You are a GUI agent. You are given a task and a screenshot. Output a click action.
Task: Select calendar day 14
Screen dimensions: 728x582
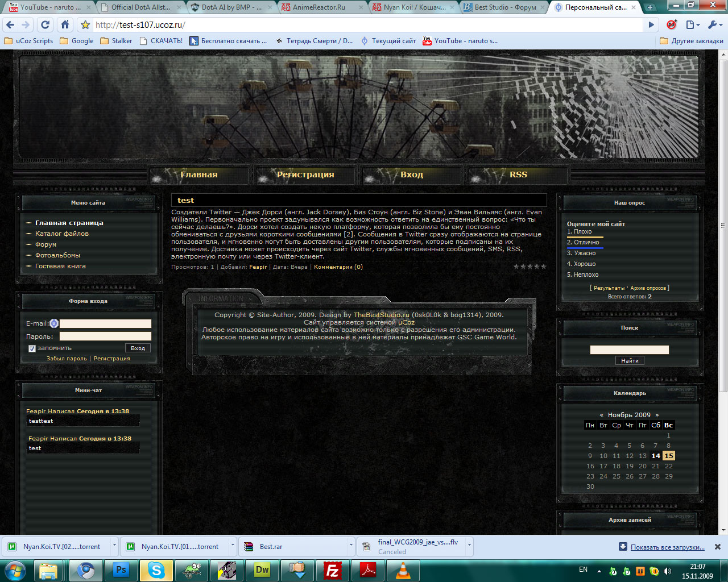[x=656, y=456]
